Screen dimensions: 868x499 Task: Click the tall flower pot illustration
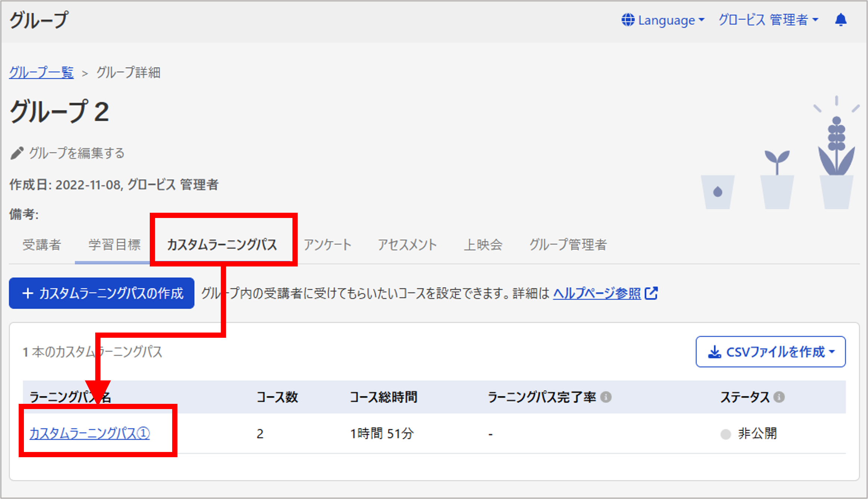pyautogui.click(x=836, y=153)
